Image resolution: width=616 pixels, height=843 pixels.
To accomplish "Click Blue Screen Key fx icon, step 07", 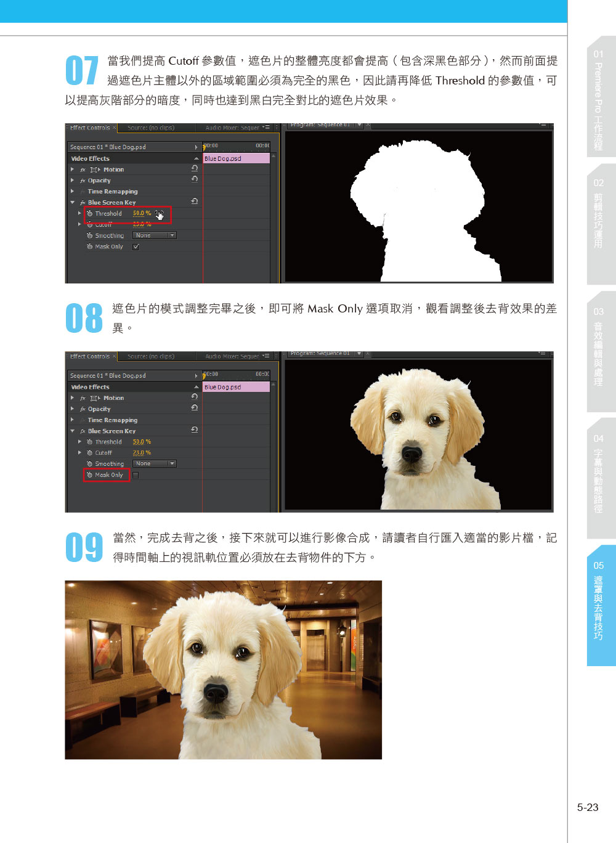I will click(83, 203).
